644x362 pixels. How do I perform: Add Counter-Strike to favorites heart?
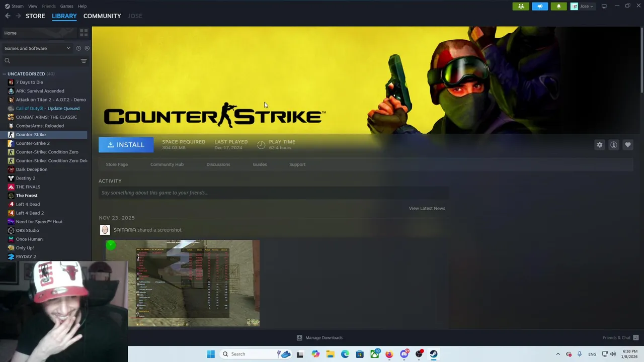628,145
